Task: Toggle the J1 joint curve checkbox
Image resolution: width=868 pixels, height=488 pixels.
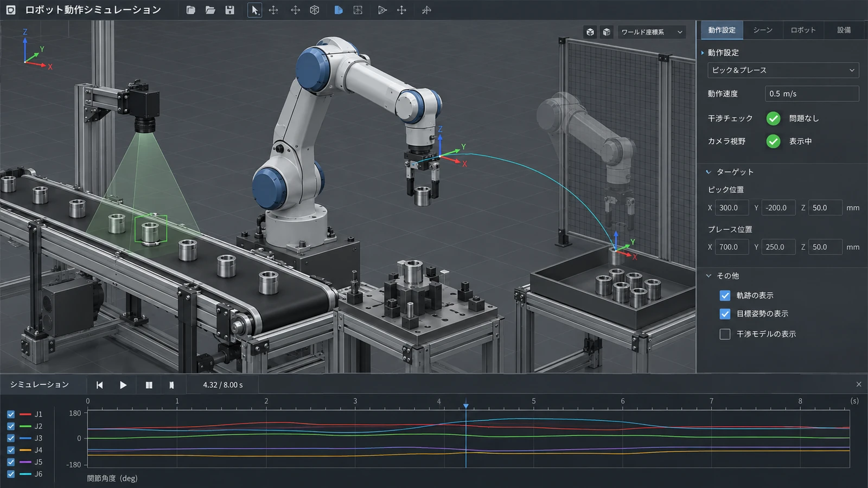Action: (x=11, y=414)
